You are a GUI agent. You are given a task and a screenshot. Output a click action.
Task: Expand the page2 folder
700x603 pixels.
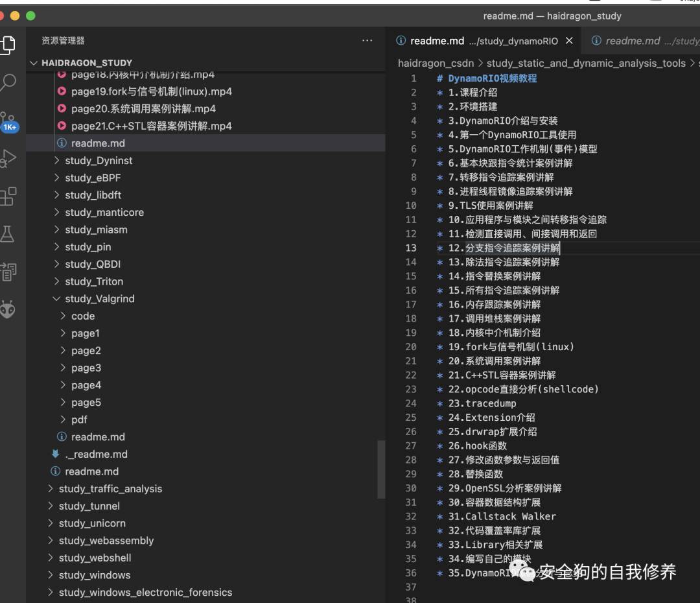[86, 351]
